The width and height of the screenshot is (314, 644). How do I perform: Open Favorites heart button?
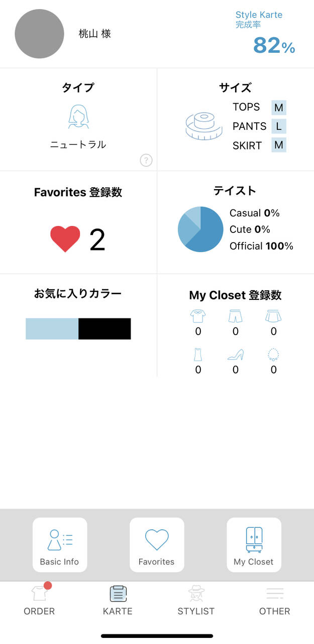point(157,545)
